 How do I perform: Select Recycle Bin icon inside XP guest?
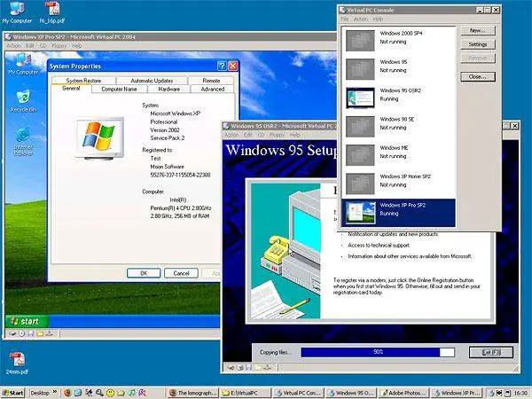tap(23, 101)
